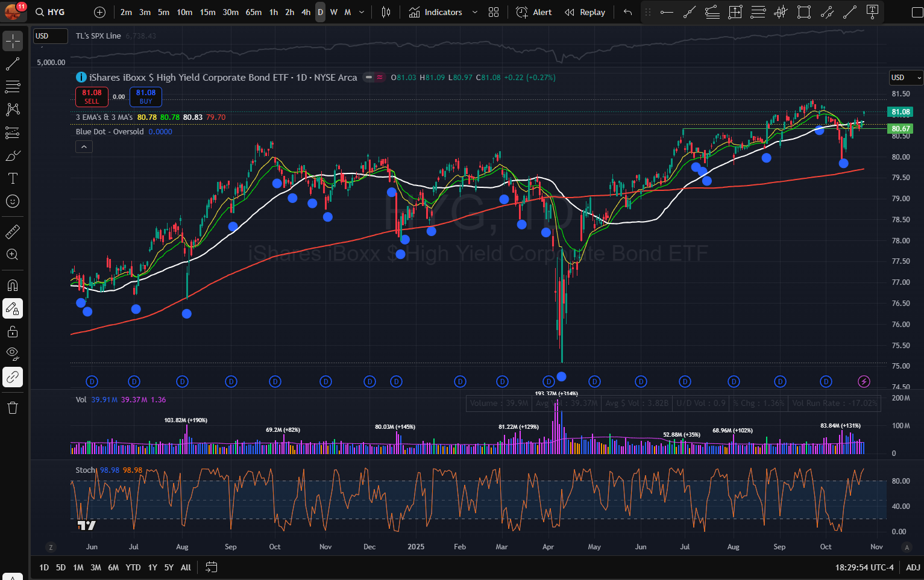Click the 81.08 SELL button
Viewport: 924px width, 580px height.
coord(92,96)
